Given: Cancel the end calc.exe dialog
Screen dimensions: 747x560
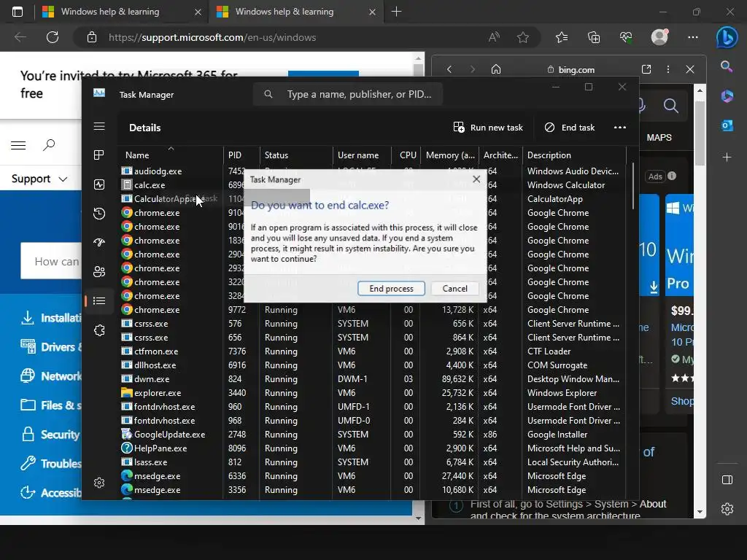Looking at the screenshot, I should pyautogui.click(x=454, y=288).
